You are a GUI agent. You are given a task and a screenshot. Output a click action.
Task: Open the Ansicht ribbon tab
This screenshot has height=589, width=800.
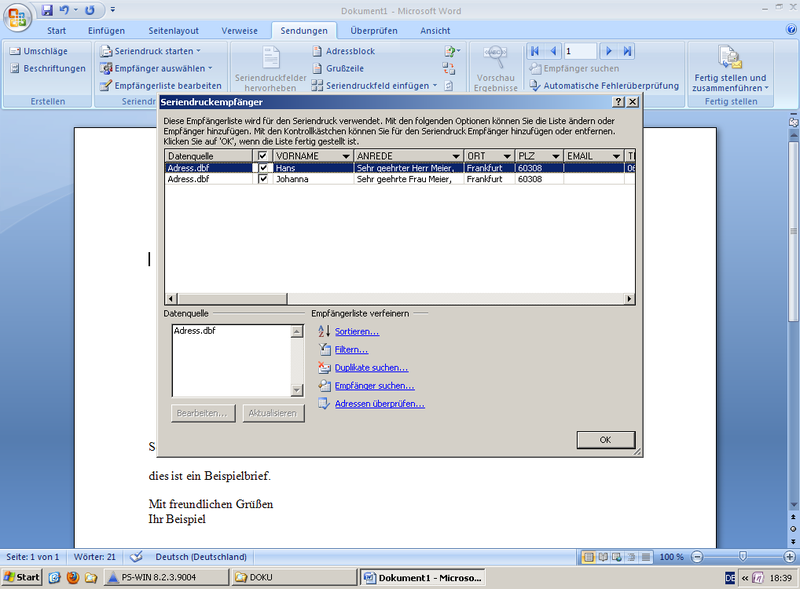[435, 31]
